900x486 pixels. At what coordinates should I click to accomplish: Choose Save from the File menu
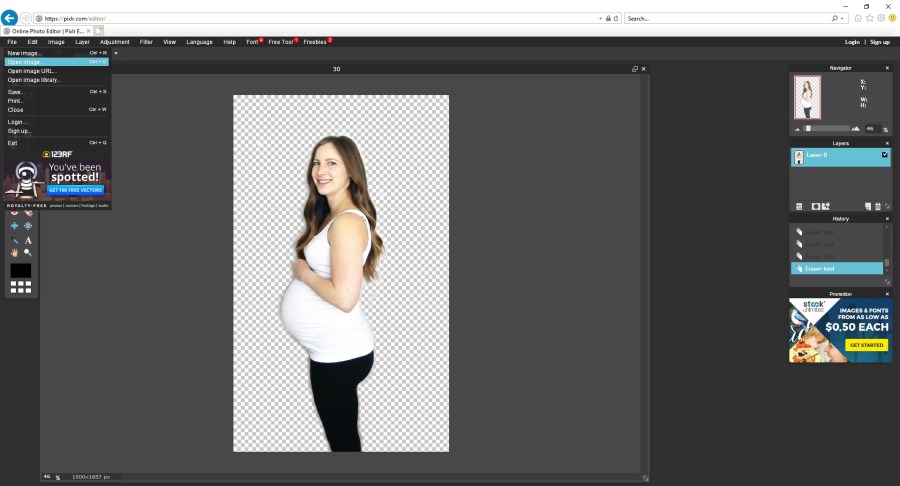pos(15,91)
